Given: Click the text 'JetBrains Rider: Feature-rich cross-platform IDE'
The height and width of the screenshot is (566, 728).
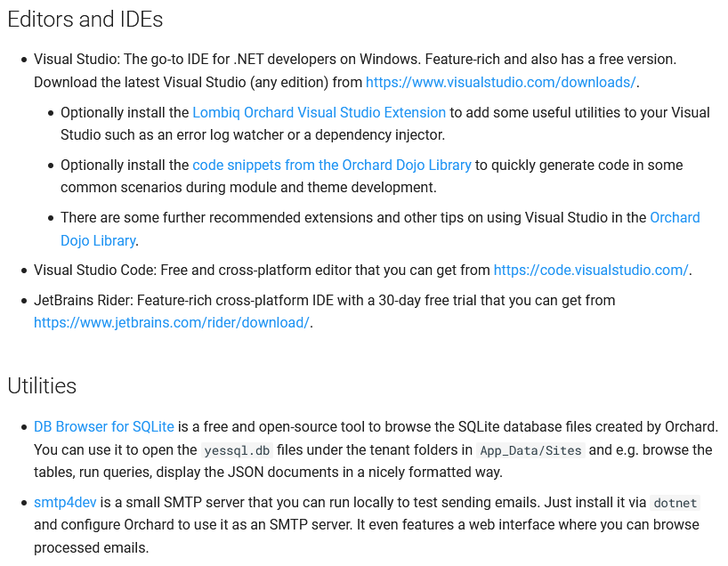Looking at the screenshot, I should [x=184, y=300].
